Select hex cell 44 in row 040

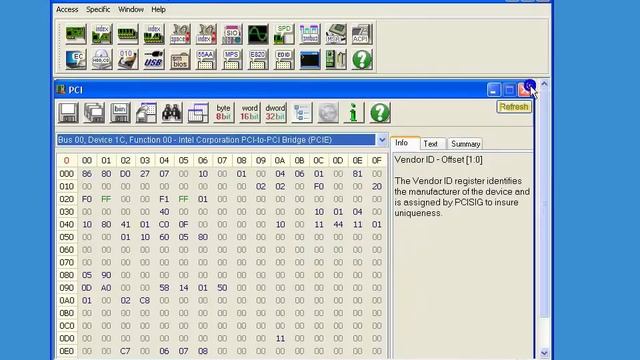point(338,224)
